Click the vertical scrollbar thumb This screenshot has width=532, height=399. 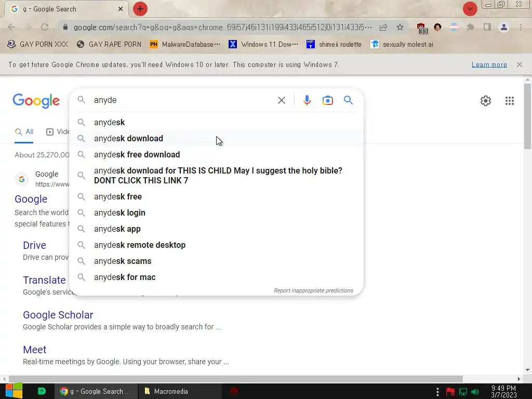pyautogui.click(x=527, y=116)
